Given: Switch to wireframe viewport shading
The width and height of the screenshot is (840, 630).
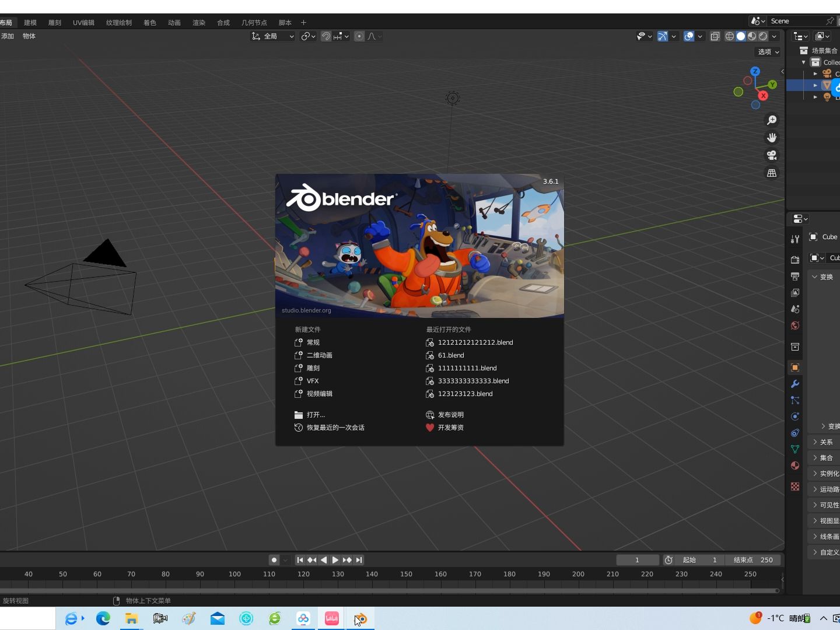Looking at the screenshot, I should [730, 36].
